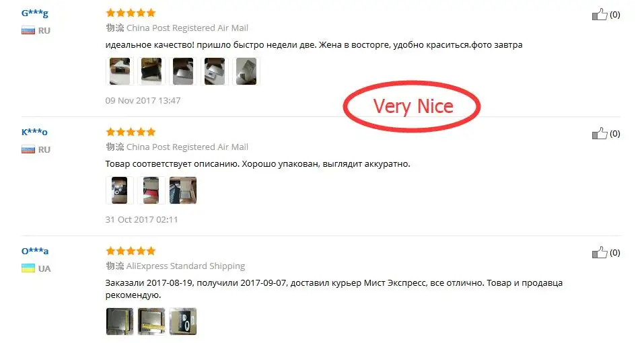
Task: Click Russian flag icon under G***g
Action: (28, 30)
